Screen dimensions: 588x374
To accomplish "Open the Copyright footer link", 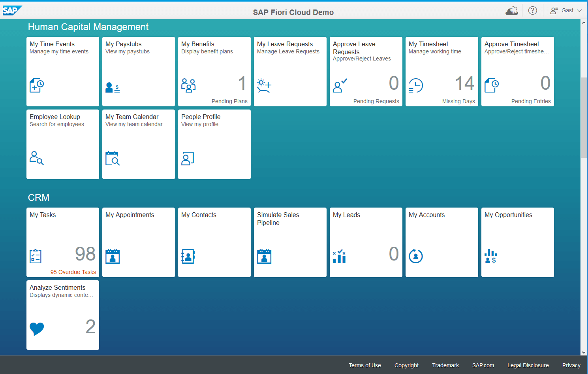I will pos(406,365).
